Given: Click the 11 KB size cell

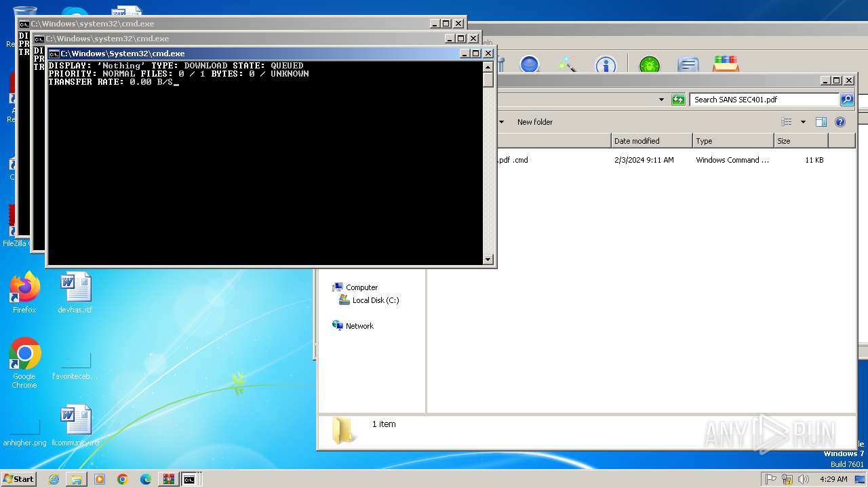Looking at the screenshot, I should pyautogui.click(x=814, y=160).
